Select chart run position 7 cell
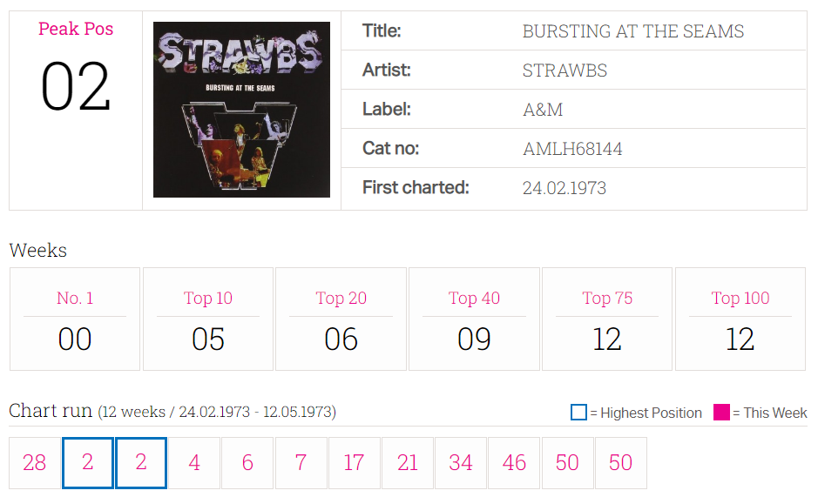This screenshot has width=818, height=504. click(x=301, y=463)
